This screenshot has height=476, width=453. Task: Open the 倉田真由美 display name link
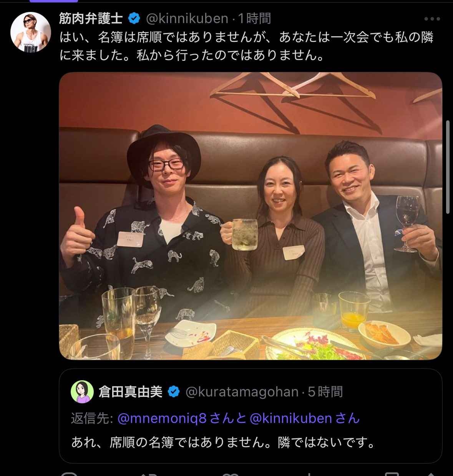coord(131,392)
